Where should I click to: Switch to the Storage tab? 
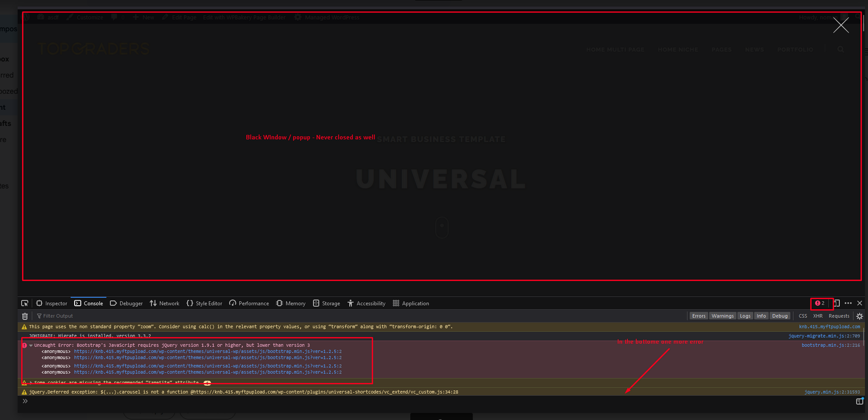coord(326,303)
